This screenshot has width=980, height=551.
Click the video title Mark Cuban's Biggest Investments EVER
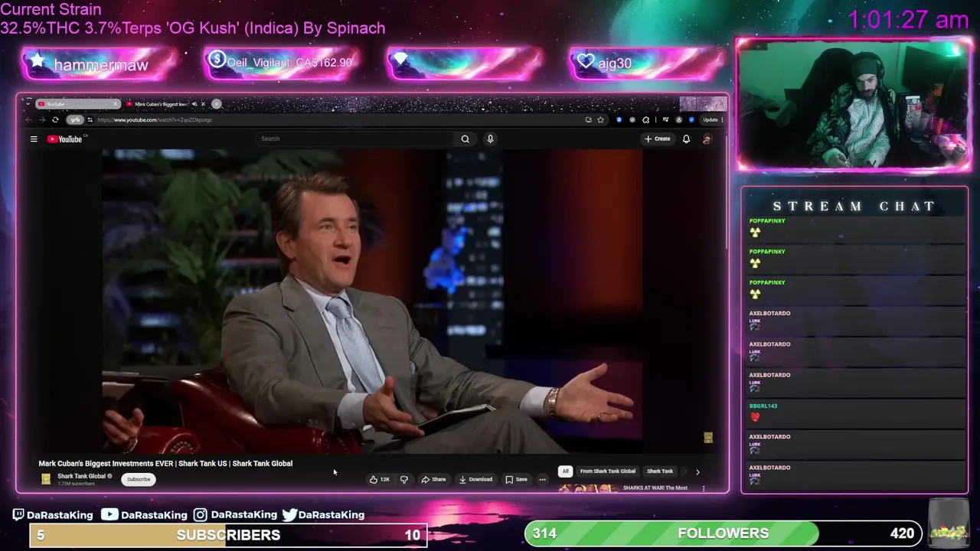pyautogui.click(x=165, y=463)
